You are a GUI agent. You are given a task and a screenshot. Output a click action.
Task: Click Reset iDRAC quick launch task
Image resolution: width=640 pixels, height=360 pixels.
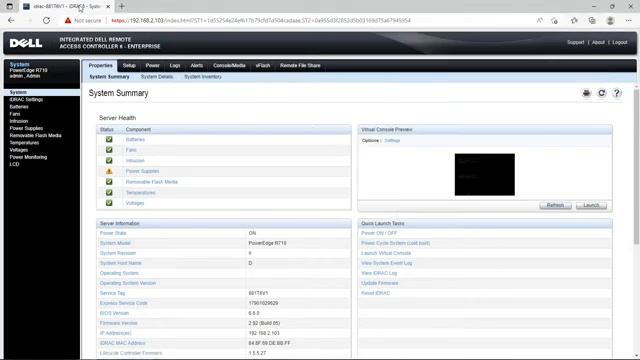(375, 293)
